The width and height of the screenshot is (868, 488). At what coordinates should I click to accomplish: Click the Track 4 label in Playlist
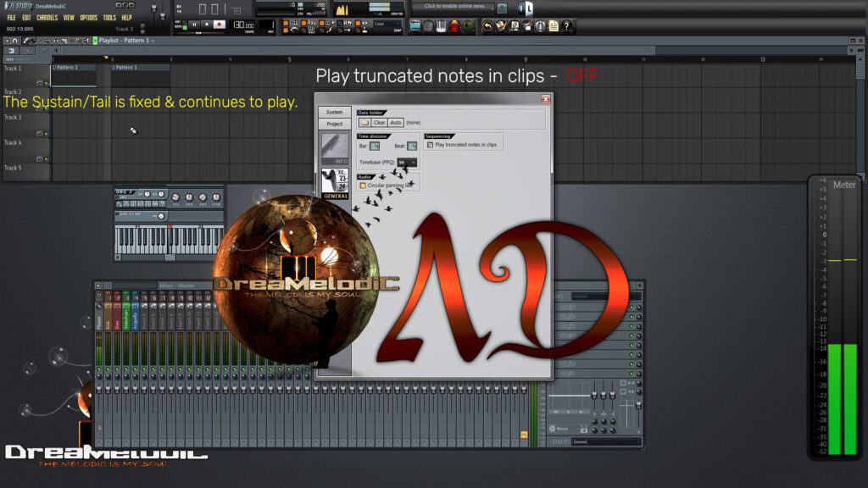point(13,142)
